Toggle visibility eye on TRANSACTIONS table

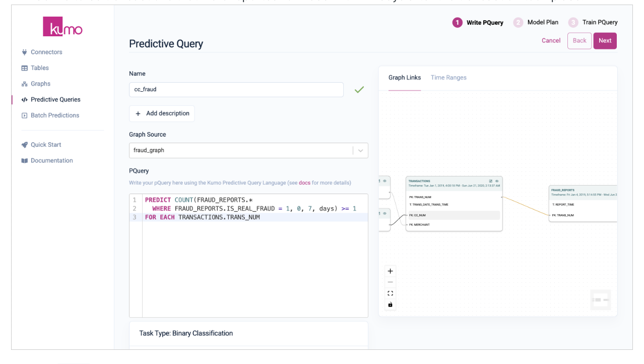tap(497, 180)
